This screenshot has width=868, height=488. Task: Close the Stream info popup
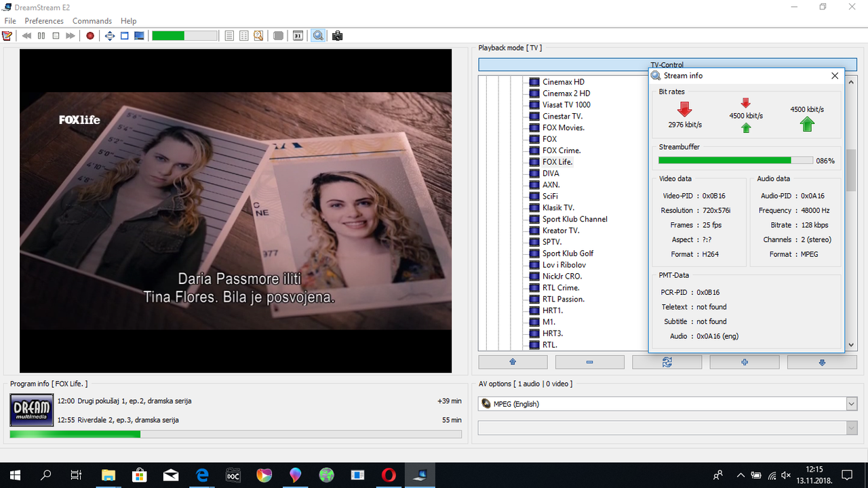point(835,76)
